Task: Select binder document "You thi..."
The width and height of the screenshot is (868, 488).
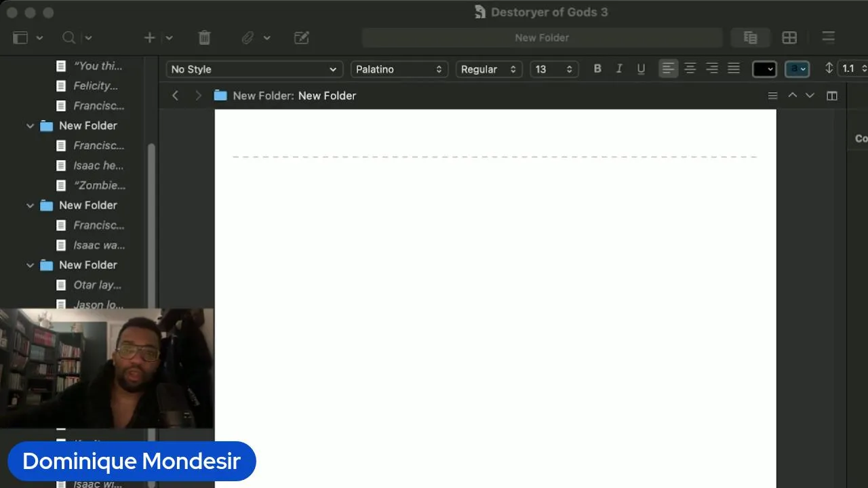Action: (x=98, y=66)
